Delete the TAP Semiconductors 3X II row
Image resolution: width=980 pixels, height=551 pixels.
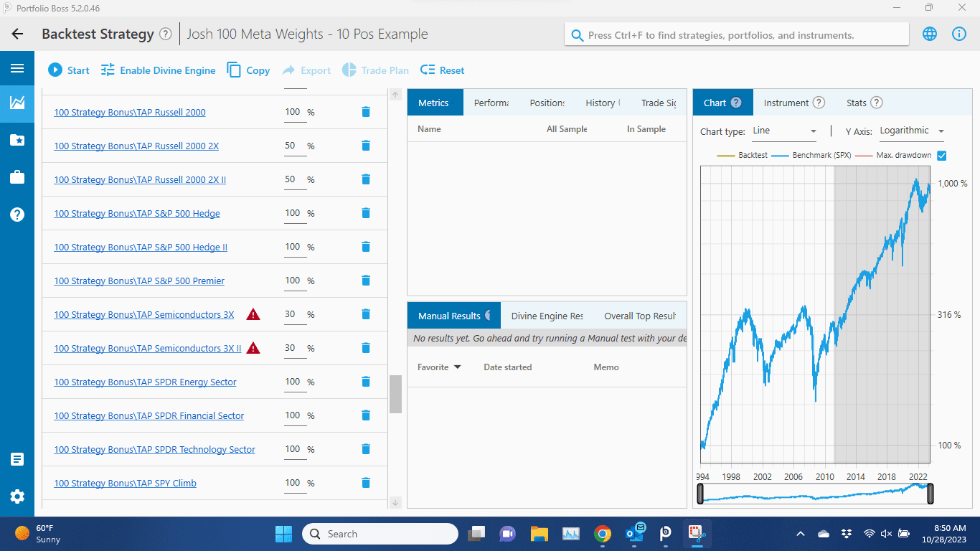(x=366, y=348)
